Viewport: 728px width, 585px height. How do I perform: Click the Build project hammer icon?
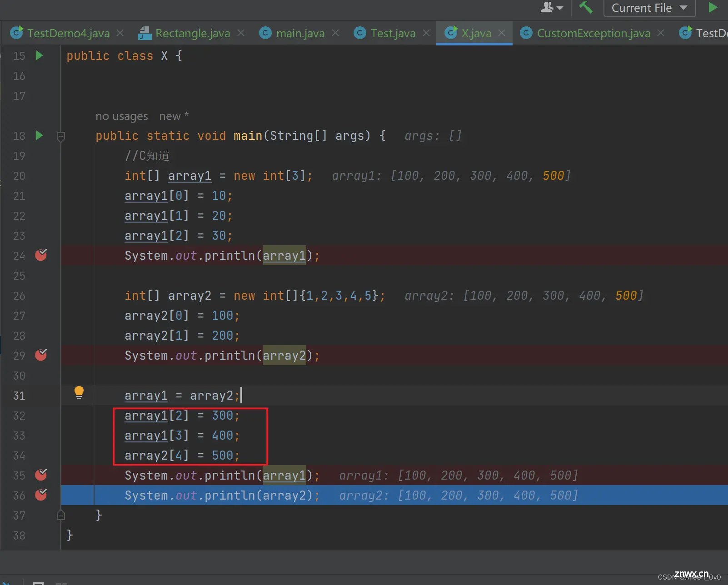(585, 7)
